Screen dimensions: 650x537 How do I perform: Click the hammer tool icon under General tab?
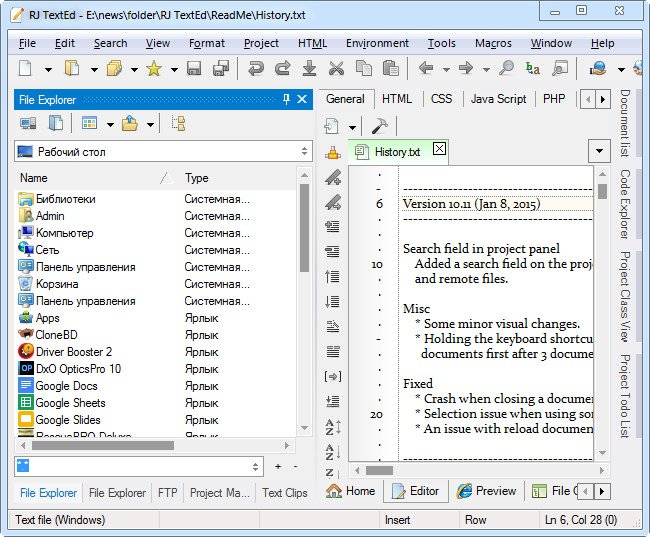(379, 126)
